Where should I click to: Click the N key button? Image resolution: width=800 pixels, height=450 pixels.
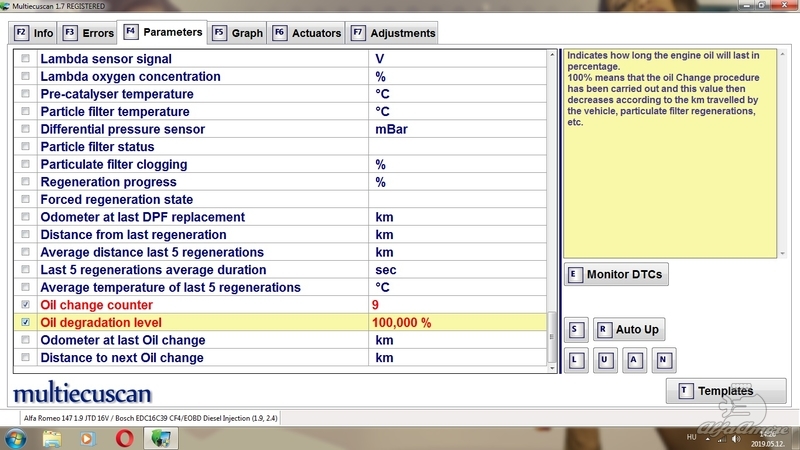663,360
